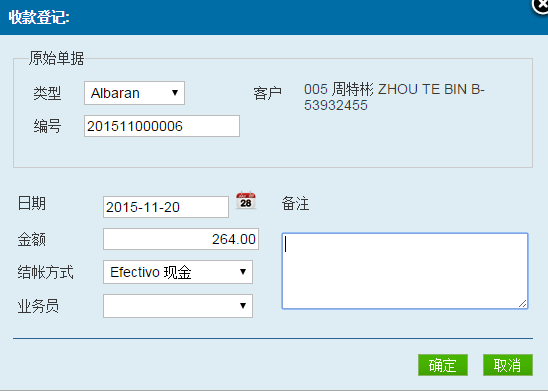
Task: Focus the 编号 field showing 201511000006
Action: (162, 126)
